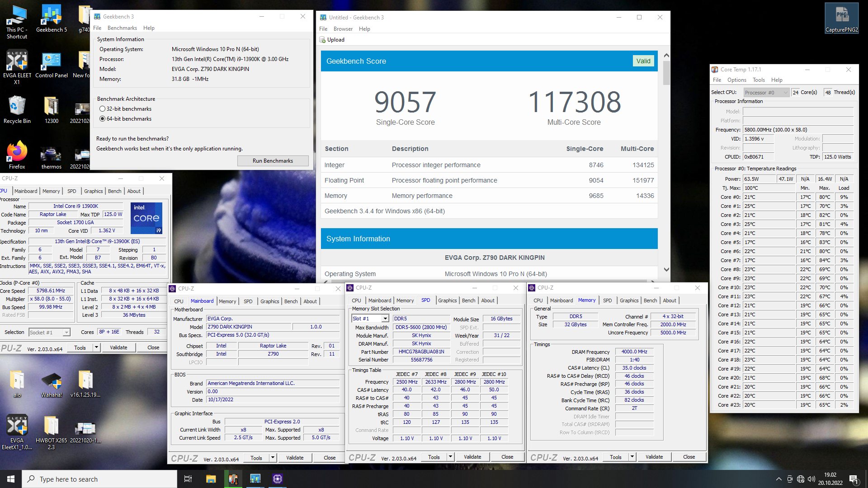Click scroll-down arrow in Geekbench results
The height and width of the screenshot is (488, 868).
pos(666,269)
